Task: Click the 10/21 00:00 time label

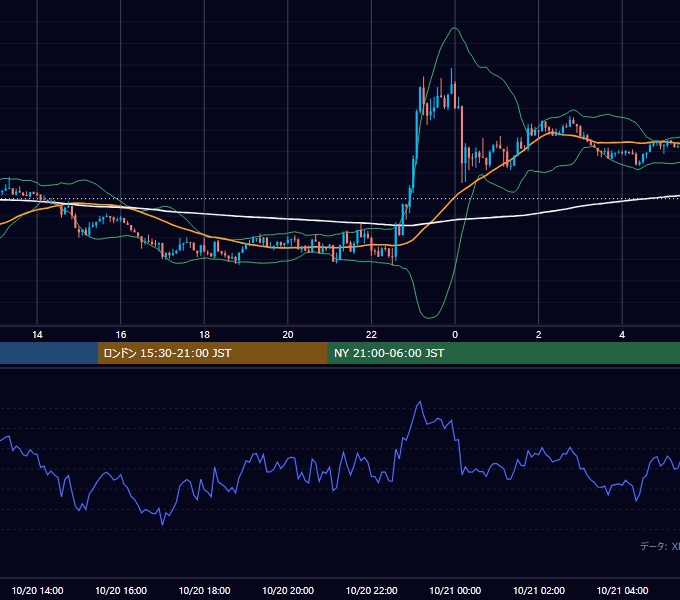Action: 455,590
